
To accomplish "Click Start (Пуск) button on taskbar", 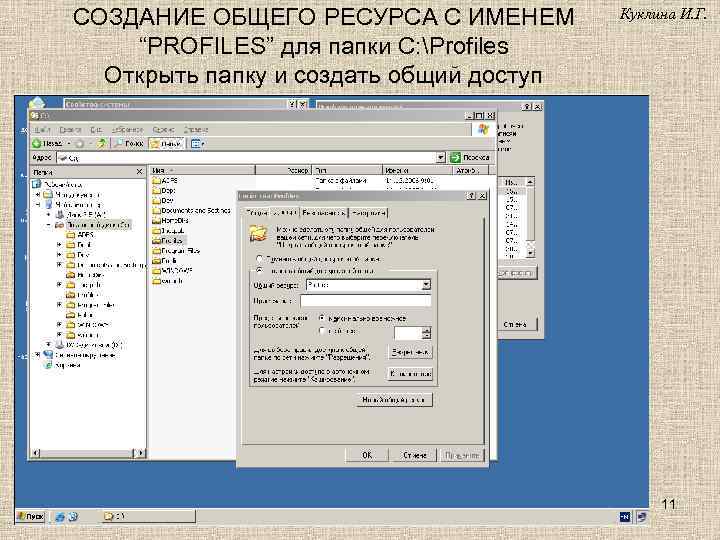I will [30, 517].
